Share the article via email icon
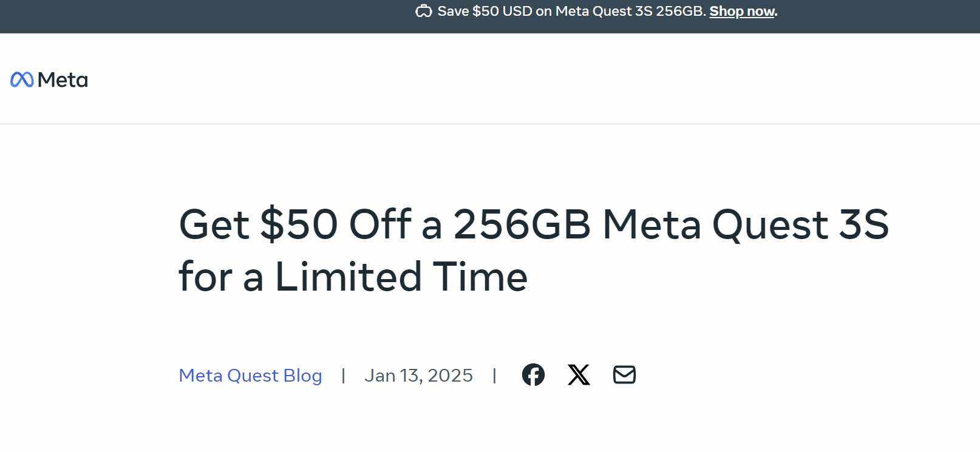The width and height of the screenshot is (980, 452). click(624, 375)
